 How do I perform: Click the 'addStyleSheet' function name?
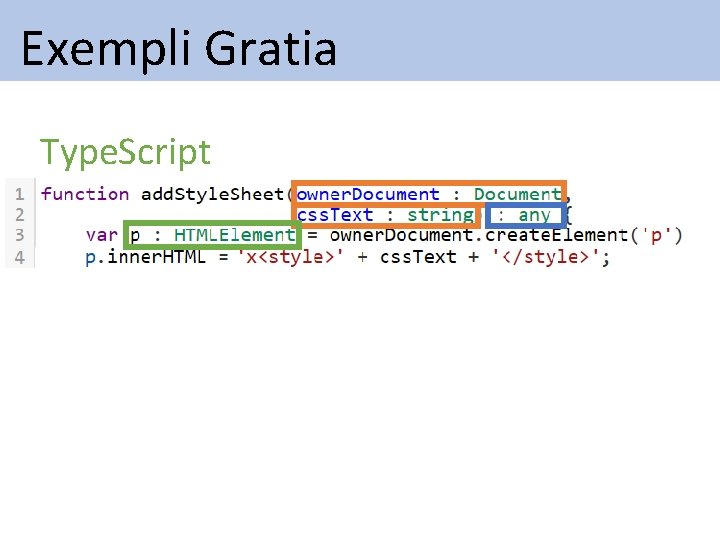[213, 194]
